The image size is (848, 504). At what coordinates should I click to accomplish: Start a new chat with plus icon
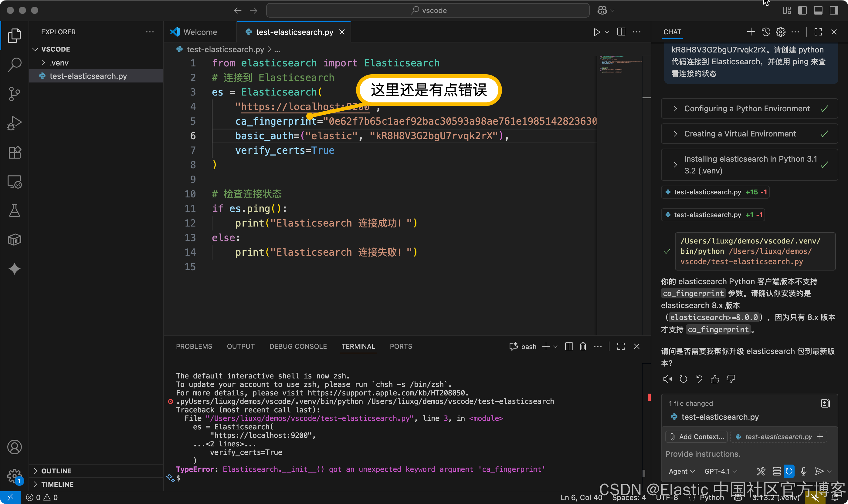coord(751,32)
